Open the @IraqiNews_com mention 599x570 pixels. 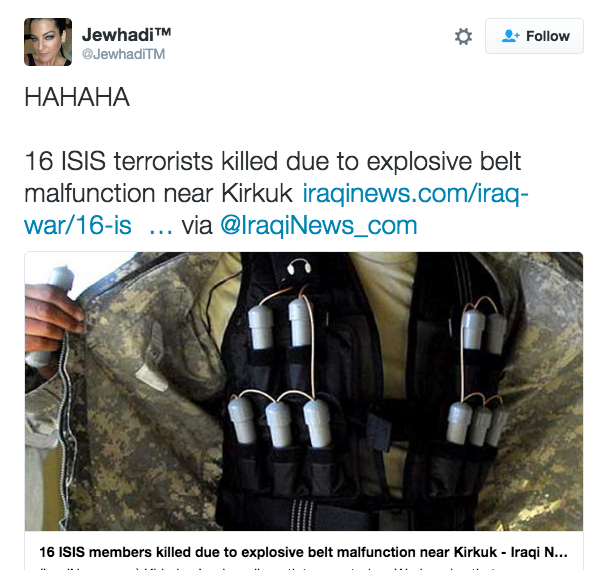319,225
